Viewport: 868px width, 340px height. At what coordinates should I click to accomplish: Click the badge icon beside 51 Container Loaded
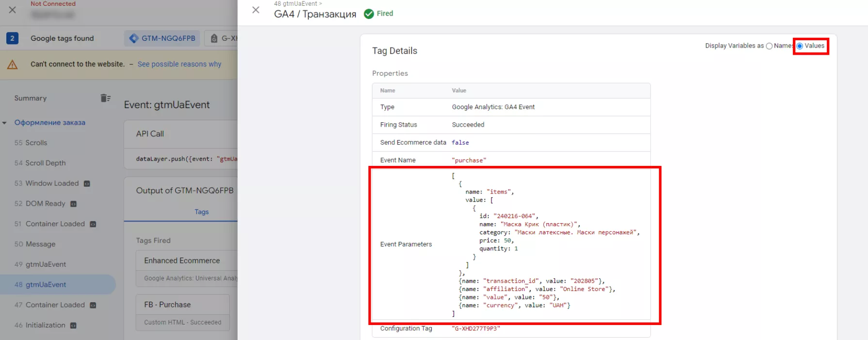tap(93, 225)
